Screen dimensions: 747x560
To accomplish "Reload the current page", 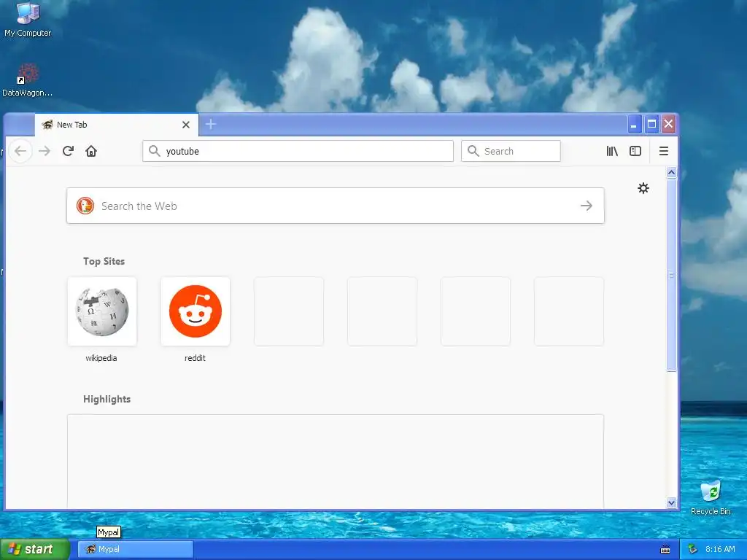I will click(x=68, y=151).
